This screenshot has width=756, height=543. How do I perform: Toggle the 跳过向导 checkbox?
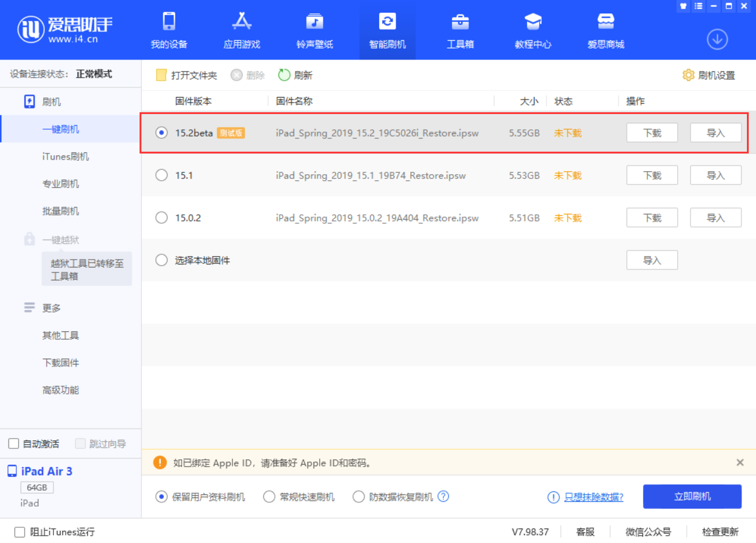(x=80, y=444)
